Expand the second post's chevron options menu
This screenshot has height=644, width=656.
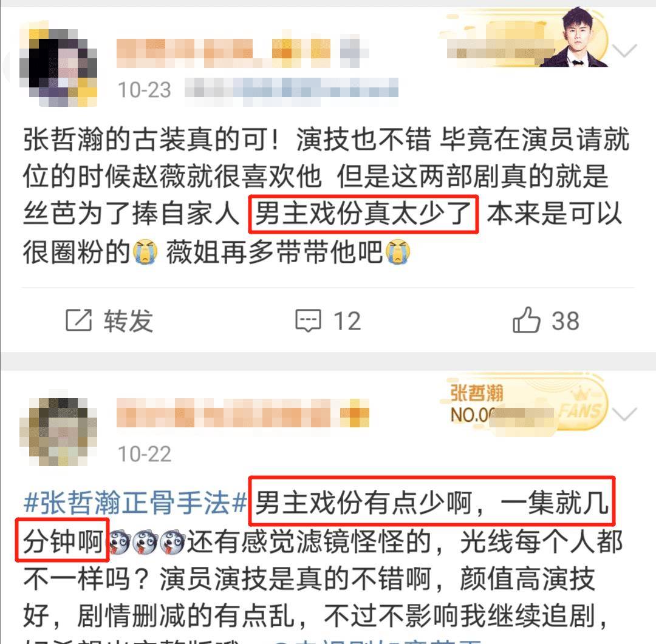point(624,413)
